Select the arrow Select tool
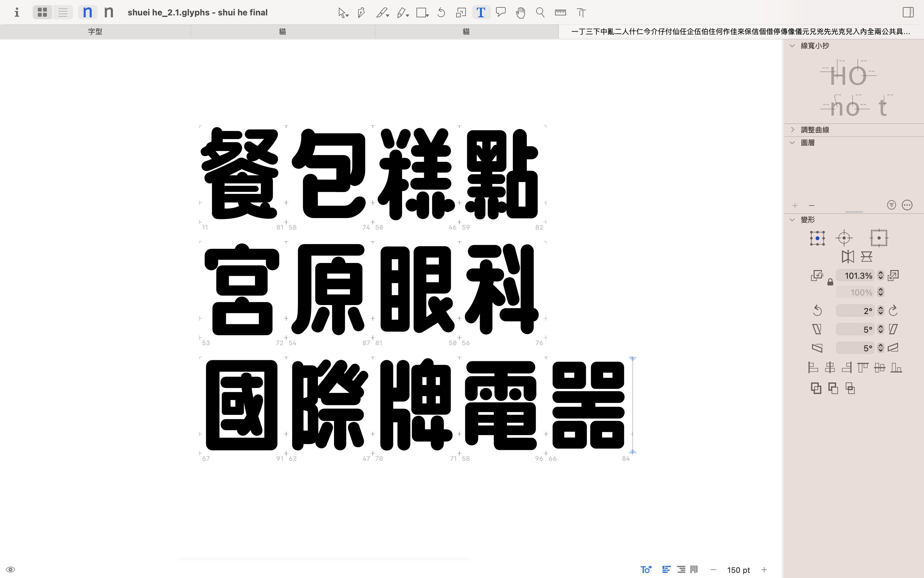The image size is (924, 578). 343,13
